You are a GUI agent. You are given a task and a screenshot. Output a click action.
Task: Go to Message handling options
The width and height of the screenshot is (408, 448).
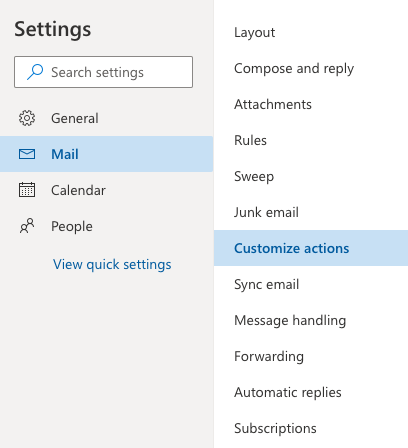(x=290, y=320)
